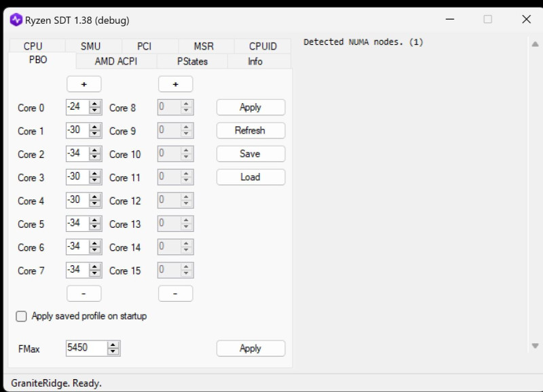Click the Load button
Viewport: 543px width, 392px height.
(x=250, y=177)
